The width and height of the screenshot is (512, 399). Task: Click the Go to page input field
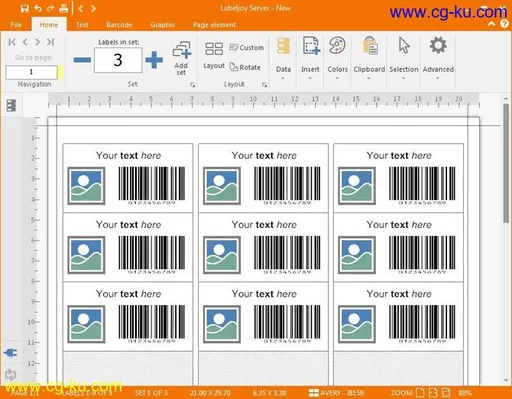pyautogui.click(x=31, y=72)
